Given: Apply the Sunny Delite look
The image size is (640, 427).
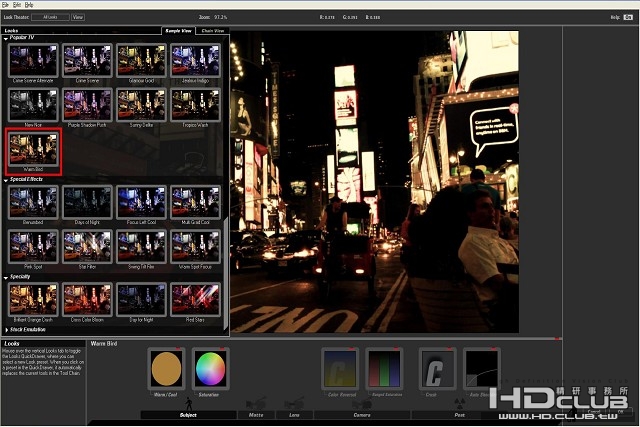Looking at the screenshot, I should (x=141, y=105).
